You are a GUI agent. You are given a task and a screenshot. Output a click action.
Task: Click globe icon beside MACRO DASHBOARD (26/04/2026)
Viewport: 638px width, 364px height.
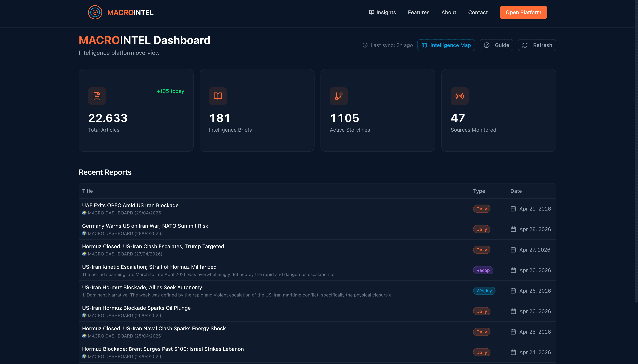pyautogui.click(x=84, y=315)
